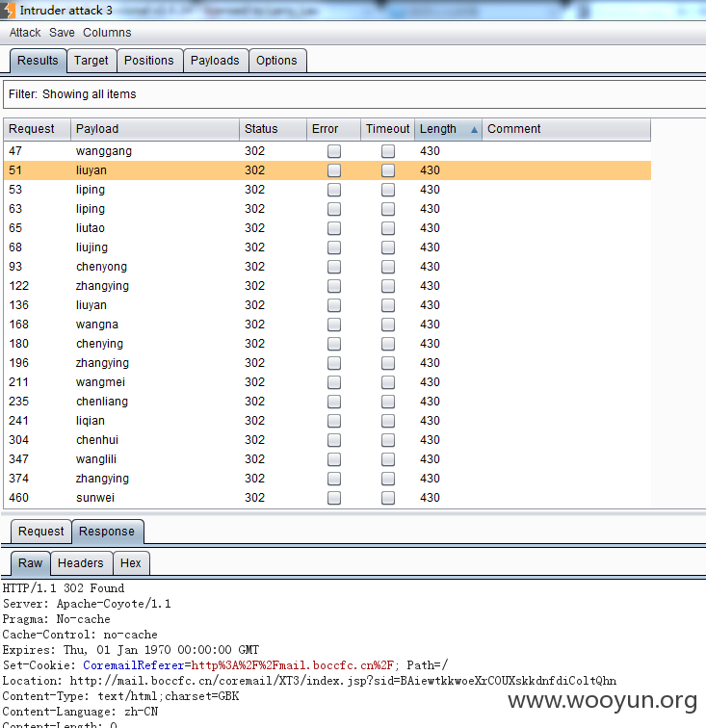Select request 196 in the results table

click(327, 363)
